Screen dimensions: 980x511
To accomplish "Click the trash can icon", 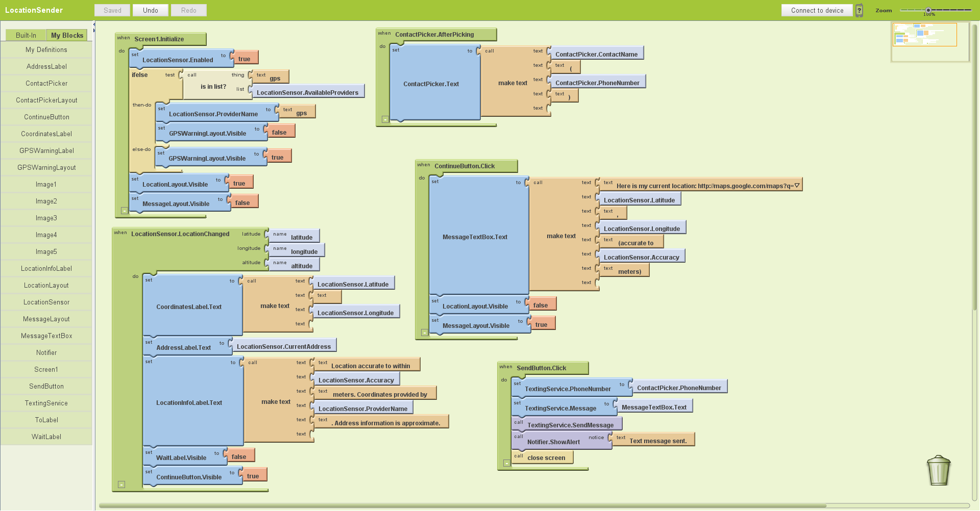I will point(938,470).
